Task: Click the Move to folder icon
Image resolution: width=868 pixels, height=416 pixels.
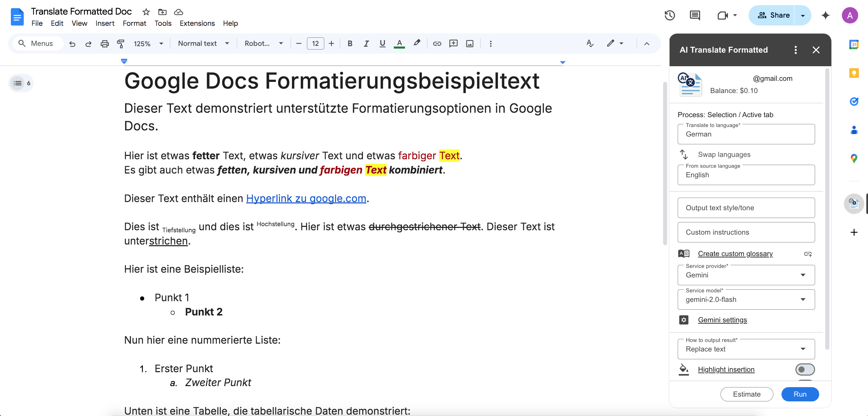Action: (x=162, y=12)
